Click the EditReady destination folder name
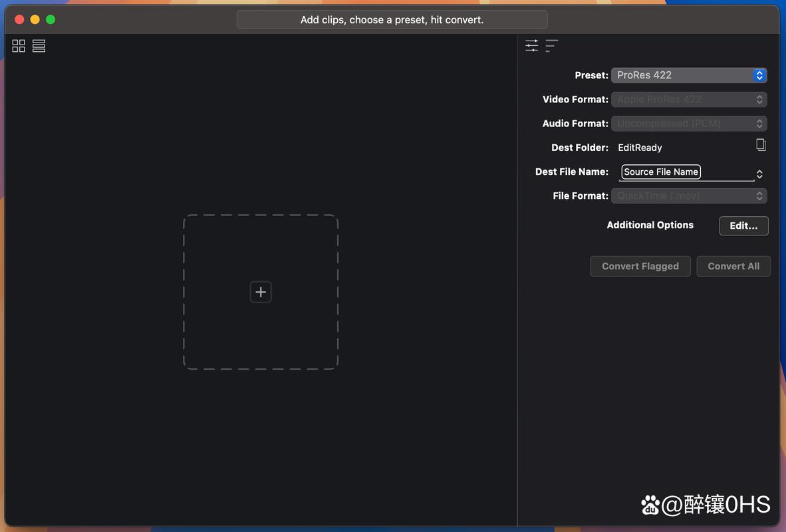Viewport: 786px width, 532px height. [640, 148]
